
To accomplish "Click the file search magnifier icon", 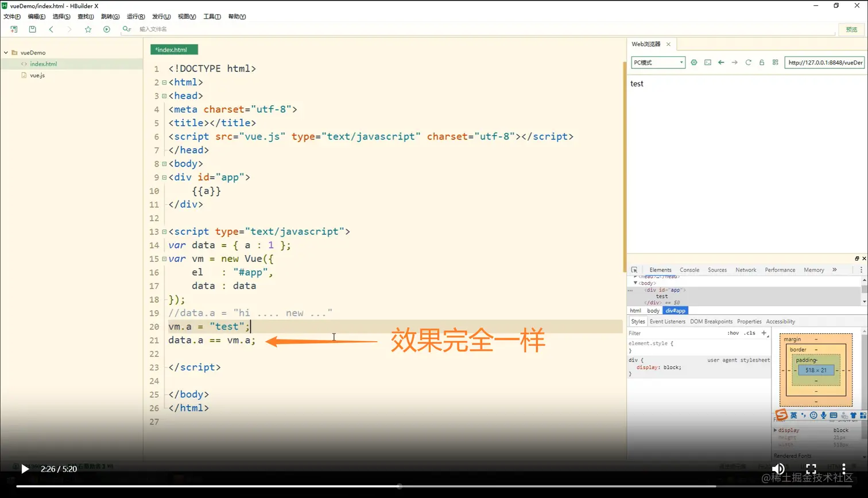I will [126, 29].
